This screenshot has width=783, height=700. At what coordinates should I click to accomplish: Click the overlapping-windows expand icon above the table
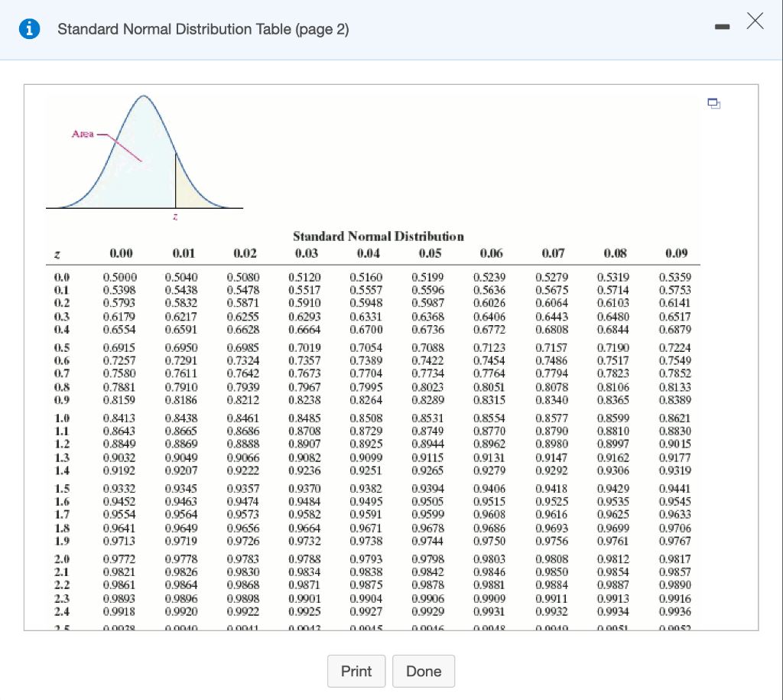coord(713,103)
